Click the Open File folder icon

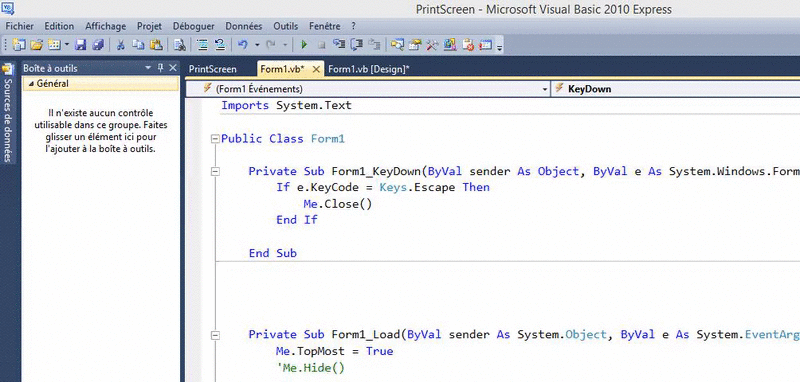click(36, 45)
